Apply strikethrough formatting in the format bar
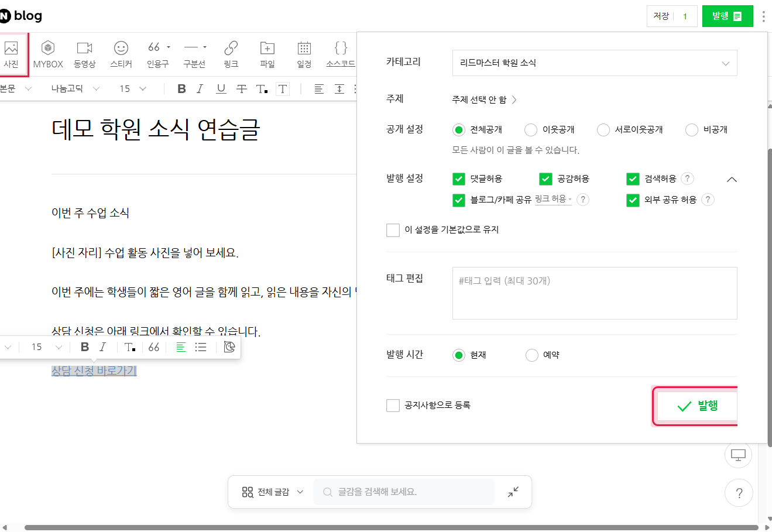This screenshot has height=532, width=772. pyautogui.click(x=241, y=88)
